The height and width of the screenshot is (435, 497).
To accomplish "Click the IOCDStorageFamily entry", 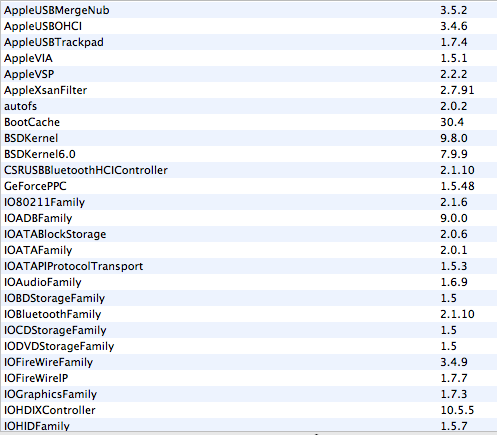I will coord(248,330).
